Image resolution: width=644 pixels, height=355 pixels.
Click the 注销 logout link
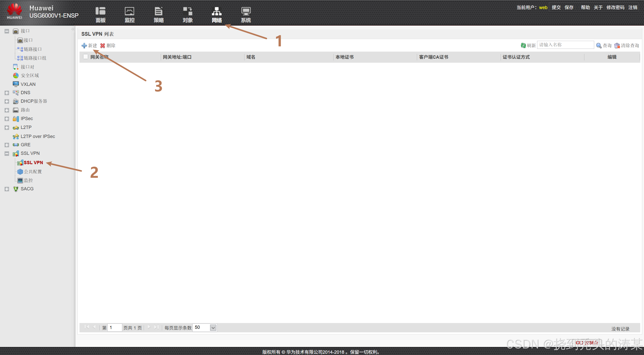tap(633, 8)
